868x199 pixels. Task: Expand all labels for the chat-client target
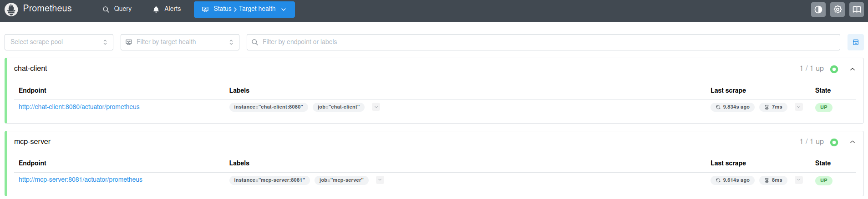376,107
